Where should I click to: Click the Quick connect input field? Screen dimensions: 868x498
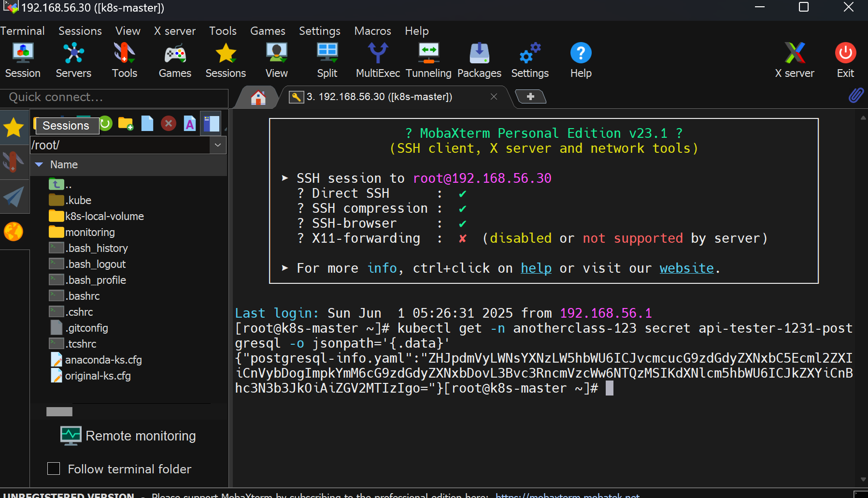pyautogui.click(x=114, y=97)
